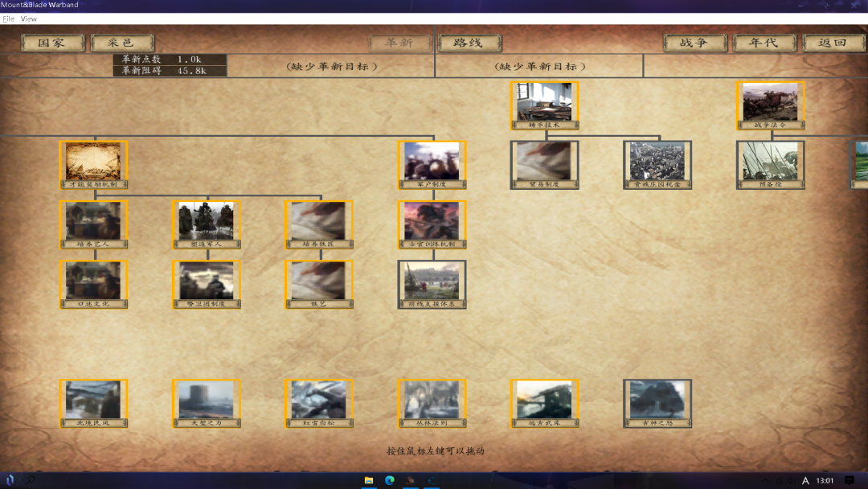Screen dimensions: 868x489
Task: Switch to the 路线 tab
Action: coord(469,43)
